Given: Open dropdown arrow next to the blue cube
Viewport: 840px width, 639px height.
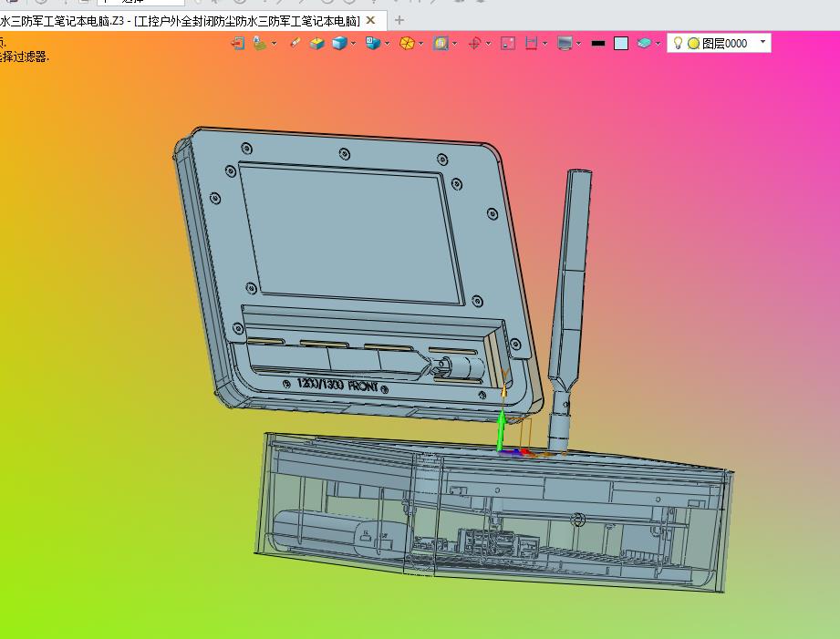Looking at the screenshot, I should coord(353,44).
